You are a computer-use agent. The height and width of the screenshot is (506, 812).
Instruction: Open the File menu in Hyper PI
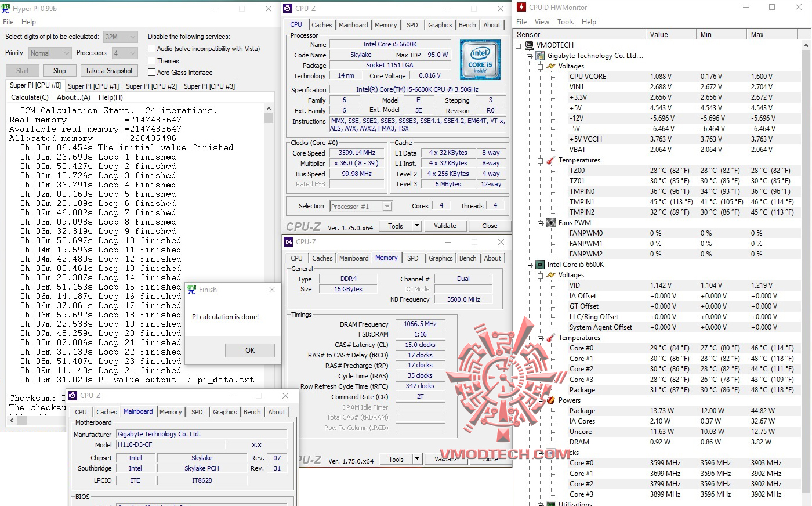[x=8, y=22]
